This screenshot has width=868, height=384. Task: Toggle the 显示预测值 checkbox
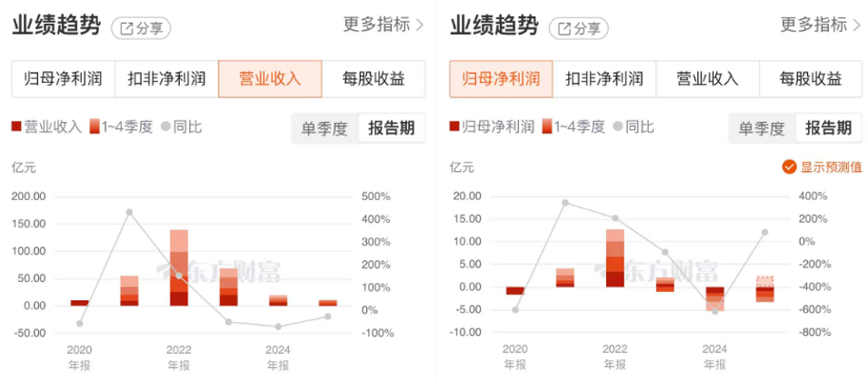[789, 167]
